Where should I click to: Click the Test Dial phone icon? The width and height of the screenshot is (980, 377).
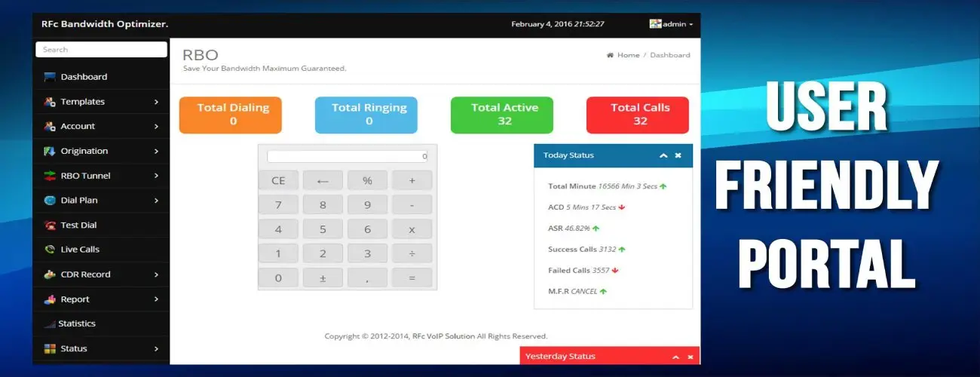[50, 225]
